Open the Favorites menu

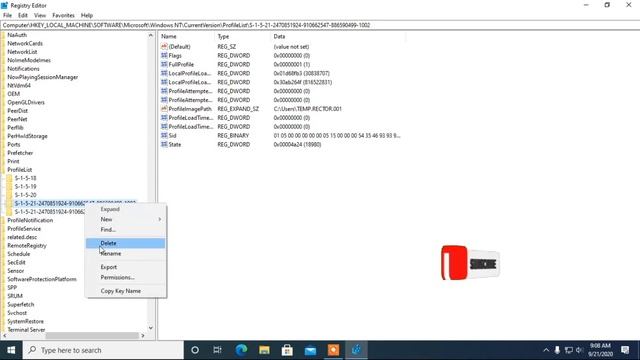click(x=63, y=15)
